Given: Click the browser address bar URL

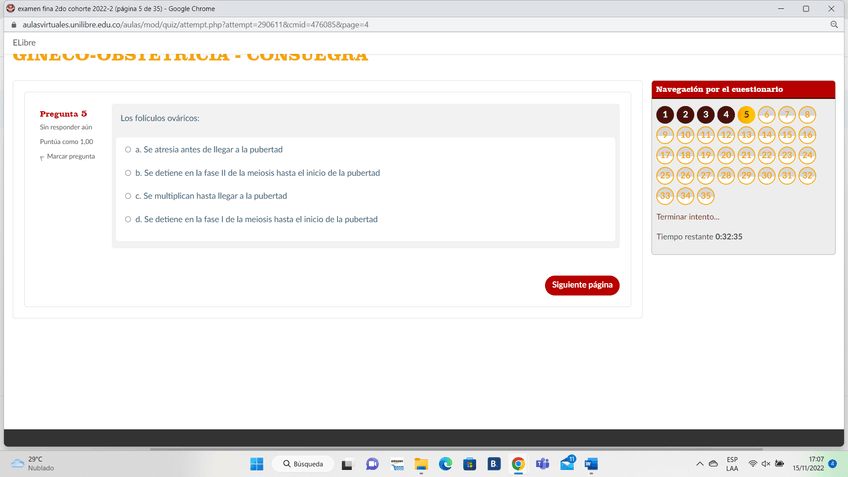Looking at the screenshot, I should (x=195, y=25).
